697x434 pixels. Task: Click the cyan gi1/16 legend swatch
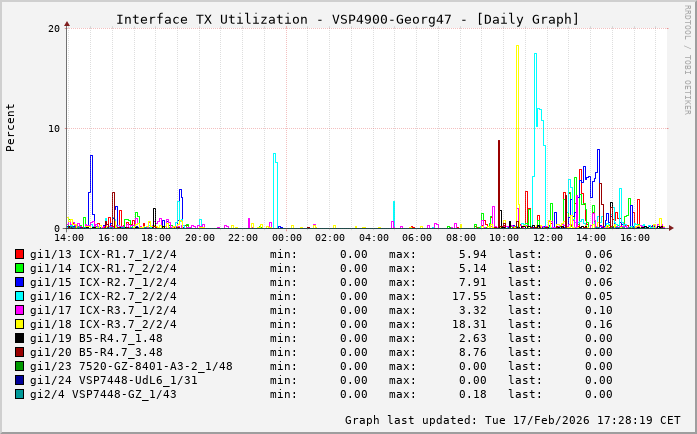[x=20, y=296]
